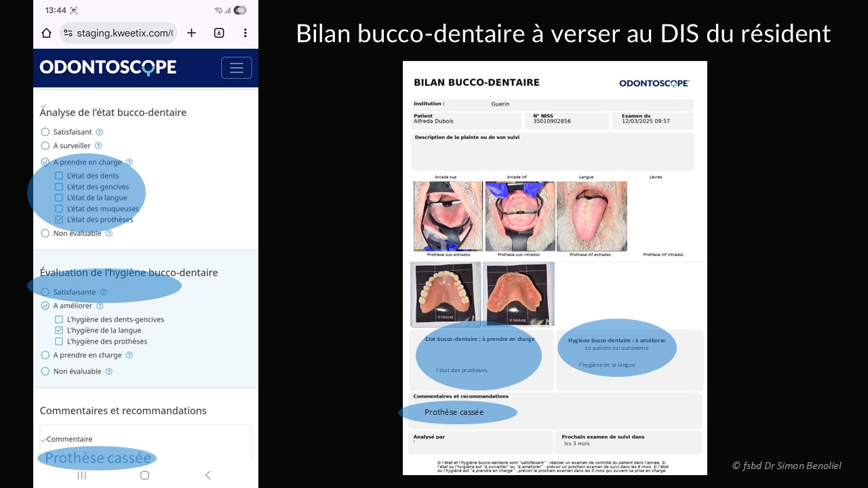Select Non évaluable under état bucco-dentaire

pos(45,233)
